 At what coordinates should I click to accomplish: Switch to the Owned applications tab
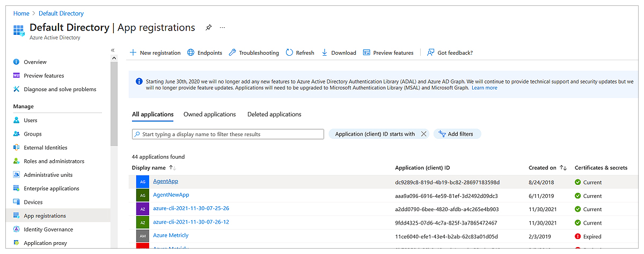coord(210,114)
